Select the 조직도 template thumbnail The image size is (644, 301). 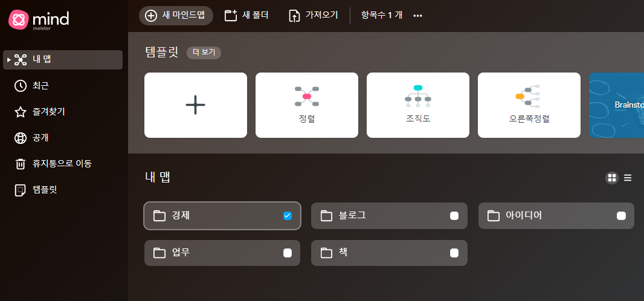click(x=417, y=105)
